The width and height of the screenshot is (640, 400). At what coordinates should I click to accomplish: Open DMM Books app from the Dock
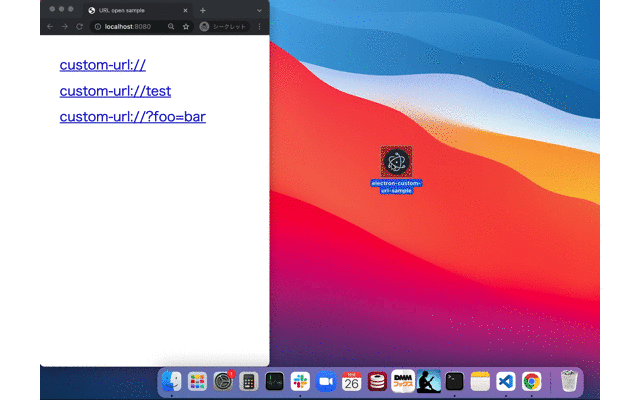click(403, 381)
